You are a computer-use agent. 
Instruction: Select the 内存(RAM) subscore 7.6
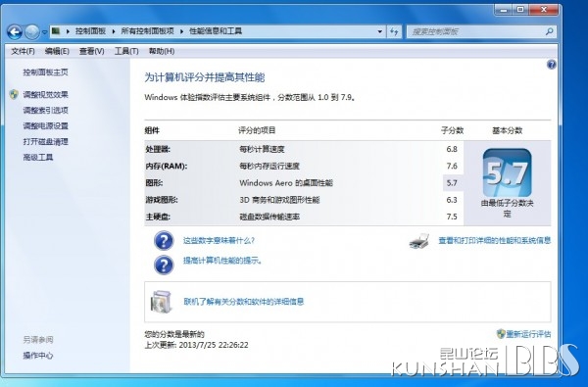click(x=452, y=167)
